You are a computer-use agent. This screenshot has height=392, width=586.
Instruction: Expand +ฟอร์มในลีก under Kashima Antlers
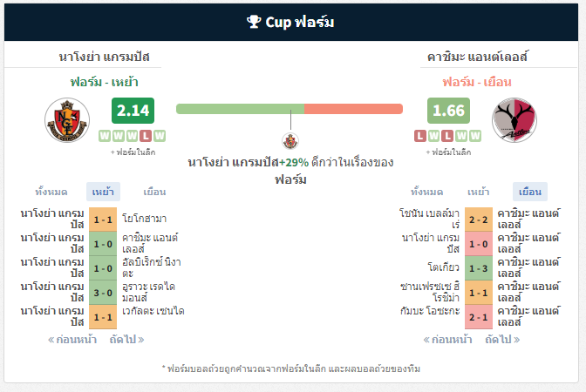[448, 152]
